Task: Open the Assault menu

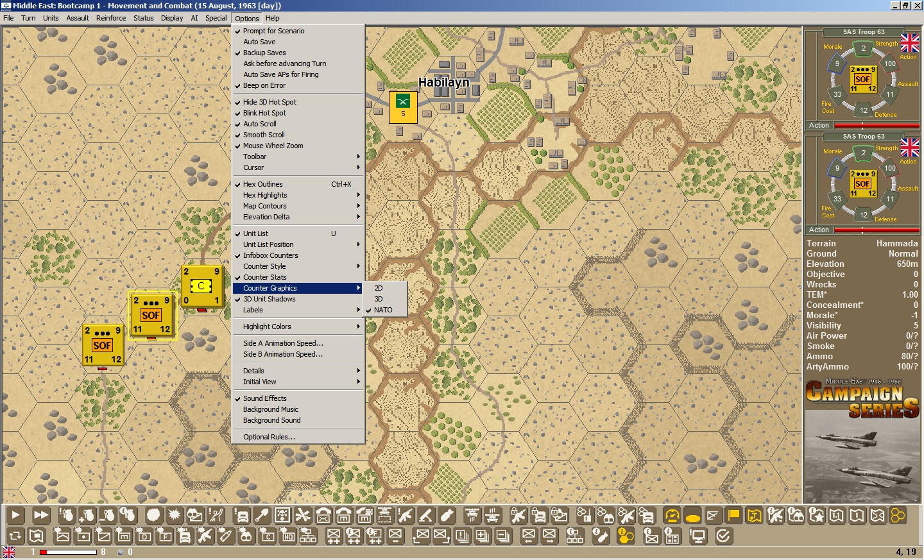Action: [x=78, y=18]
